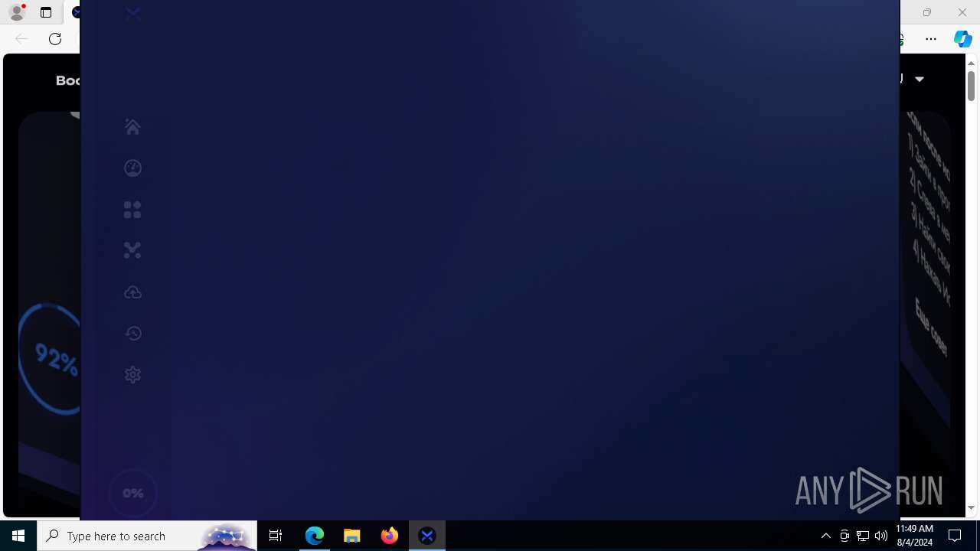
Task: Open Task View on the taskbar
Action: [x=276, y=536]
